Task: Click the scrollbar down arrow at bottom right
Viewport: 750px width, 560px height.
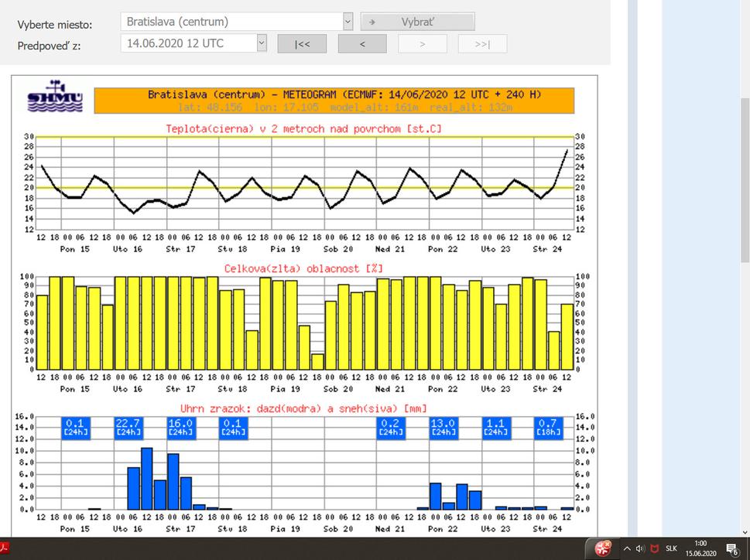Action: tap(745, 532)
